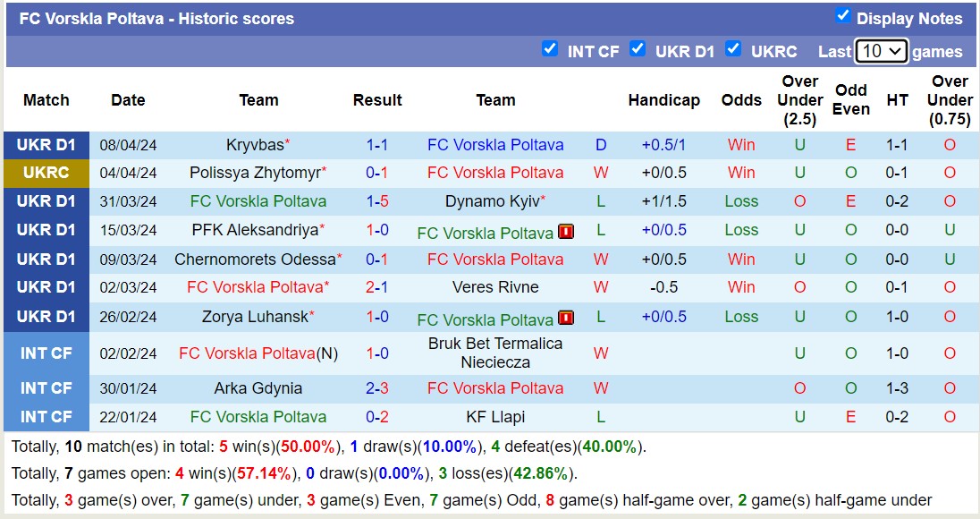Click the Kryvbas team link
Image resolution: width=980 pixels, height=519 pixels.
[x=258, y=142]
